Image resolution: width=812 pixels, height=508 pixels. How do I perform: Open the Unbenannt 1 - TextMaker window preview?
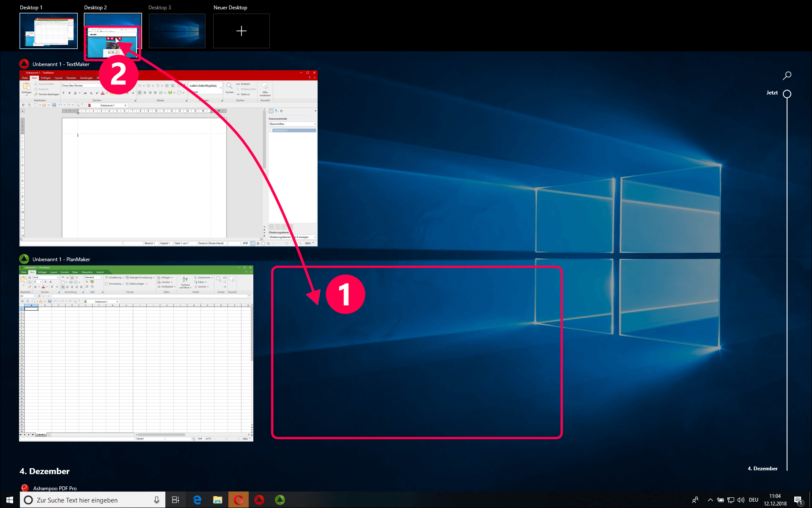[x=168, y=158]
